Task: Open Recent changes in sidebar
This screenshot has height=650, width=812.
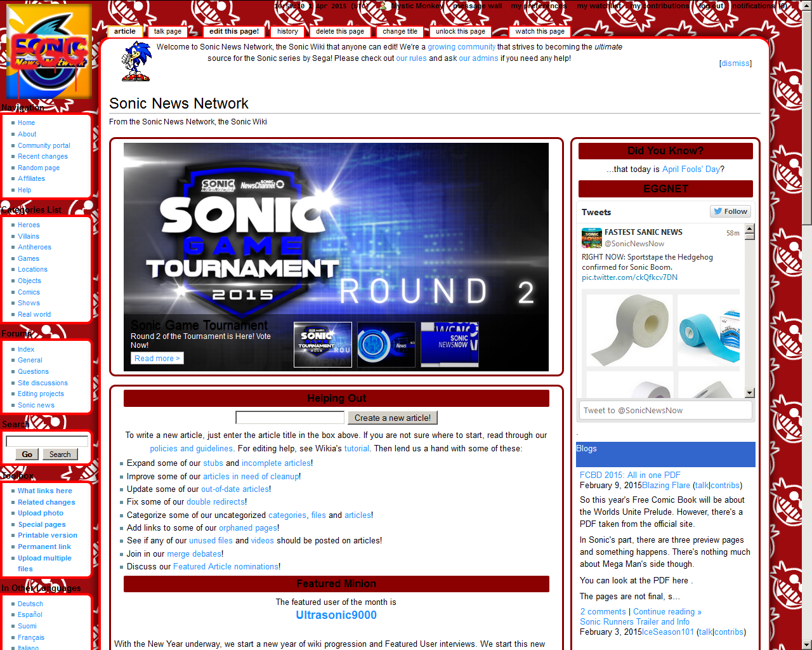Action: click(x=43, y=157)
